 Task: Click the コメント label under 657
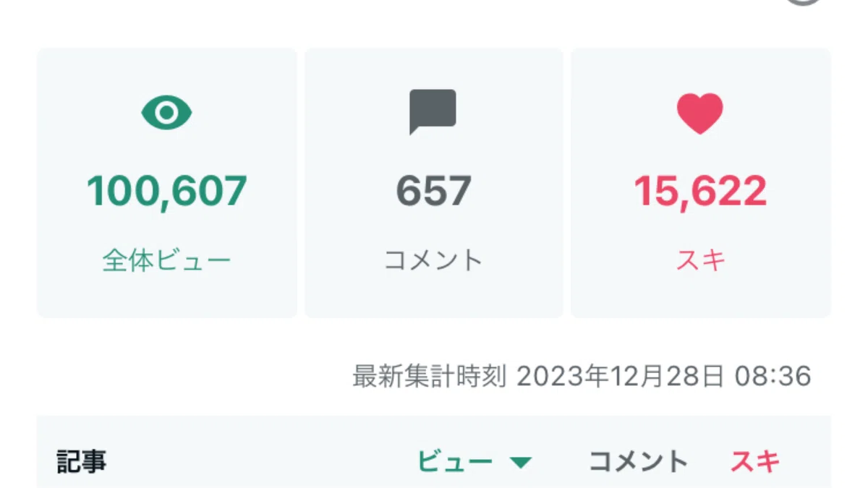pos(433,260)
